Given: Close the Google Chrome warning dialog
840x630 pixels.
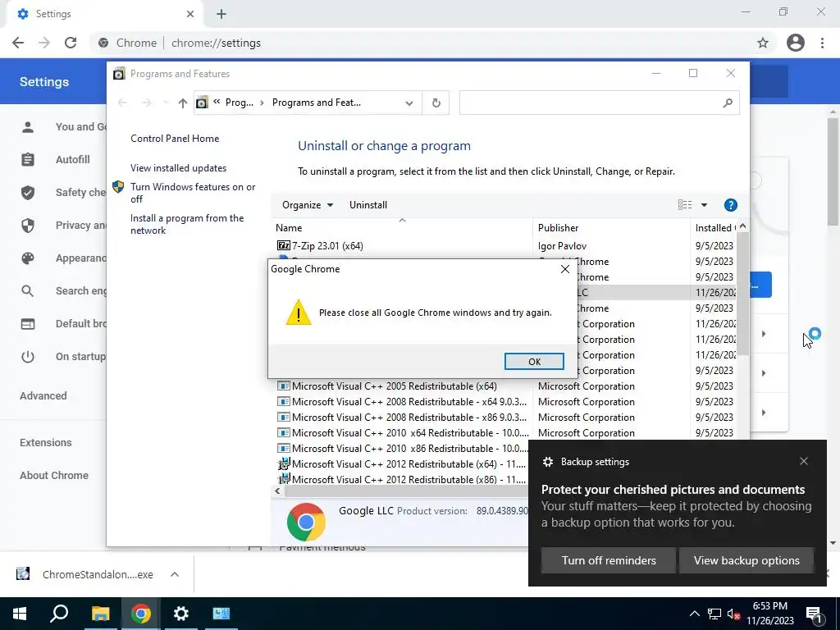Looking at the screenshot, I should pyautogui.click(x=564, y=269).
